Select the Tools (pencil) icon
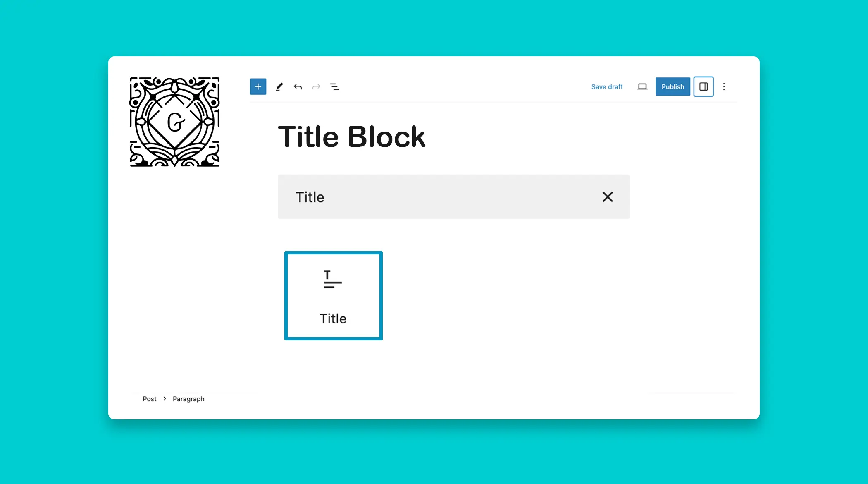 [279, 86]
